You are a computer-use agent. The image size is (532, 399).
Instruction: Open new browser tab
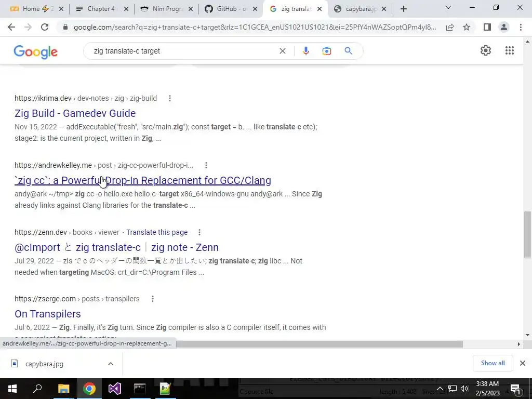pyautogui.click(x=403, y=9)
